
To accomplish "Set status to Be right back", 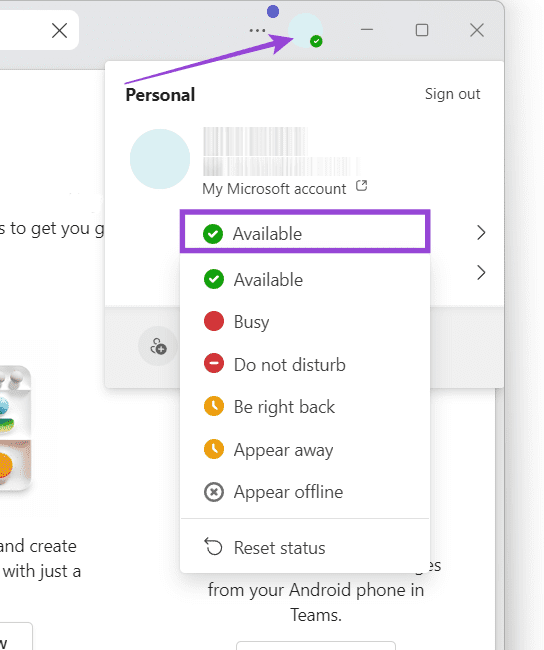I will click(x=305, y=407).
